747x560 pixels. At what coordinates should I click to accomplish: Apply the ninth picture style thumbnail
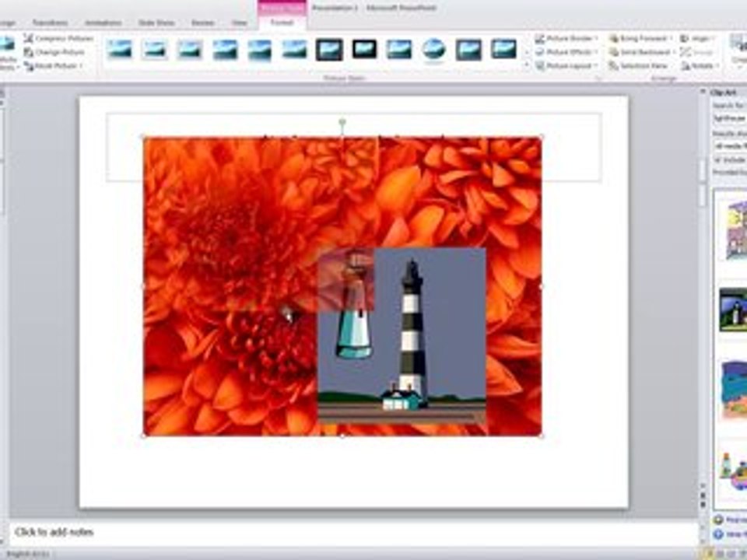(x=399, y=49)
